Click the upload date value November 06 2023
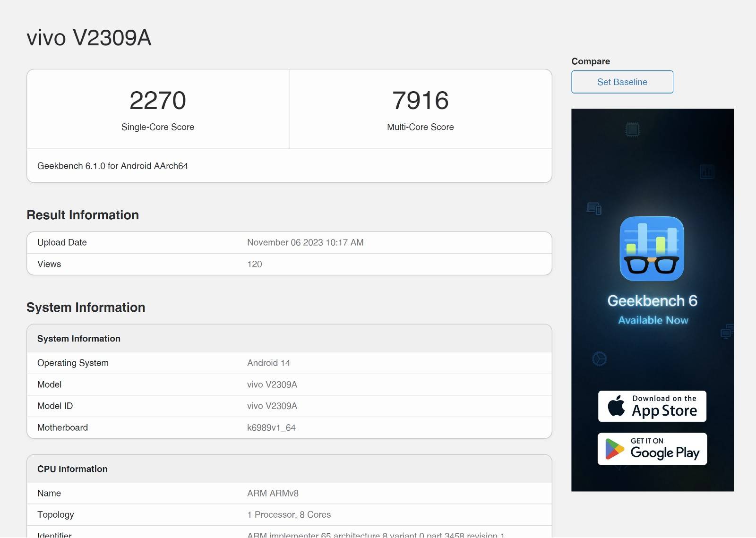This screenshot has height=538, width=756. tap(305, 242)
